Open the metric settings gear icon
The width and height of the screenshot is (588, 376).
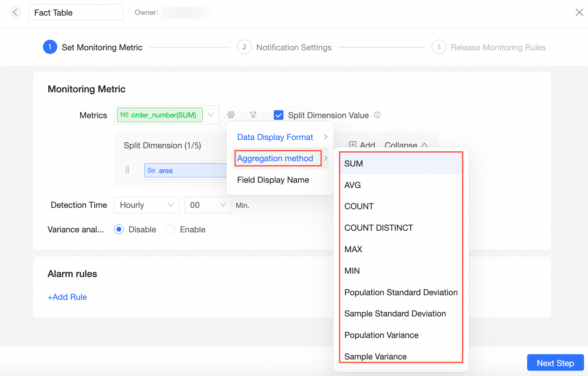coord(231,115)
